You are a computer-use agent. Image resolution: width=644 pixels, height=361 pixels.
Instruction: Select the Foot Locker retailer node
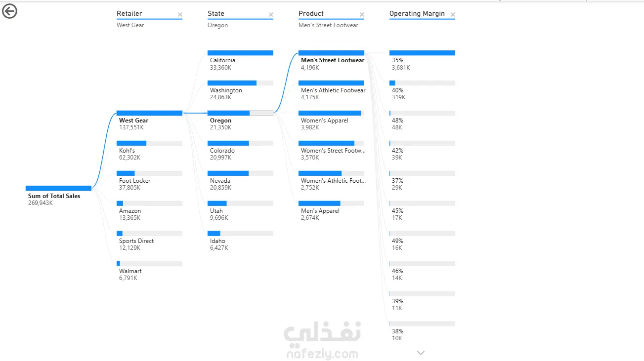(x=149, y=173)
